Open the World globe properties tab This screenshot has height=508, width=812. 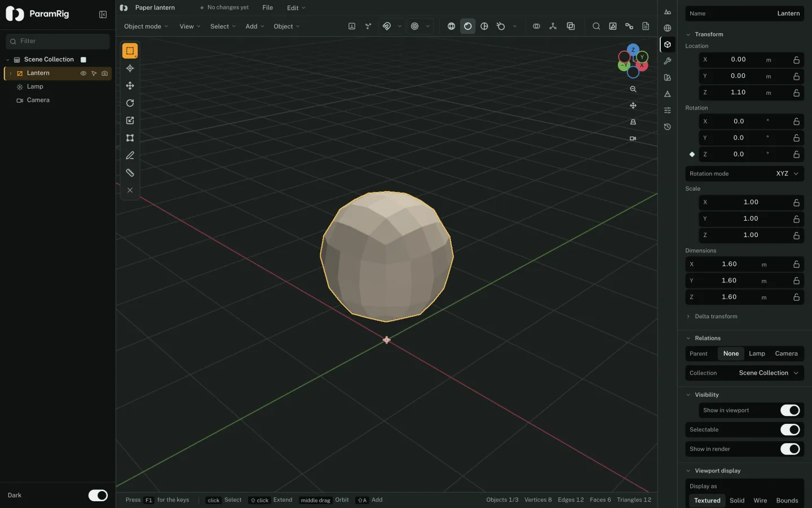[x=668, y=28]
